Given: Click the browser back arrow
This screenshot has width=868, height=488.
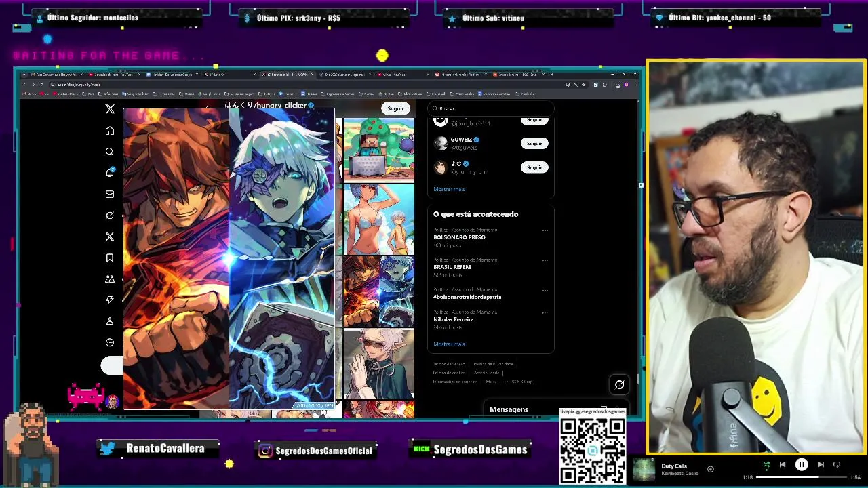Looking at the screenshot, I should (x=24, y=85).
